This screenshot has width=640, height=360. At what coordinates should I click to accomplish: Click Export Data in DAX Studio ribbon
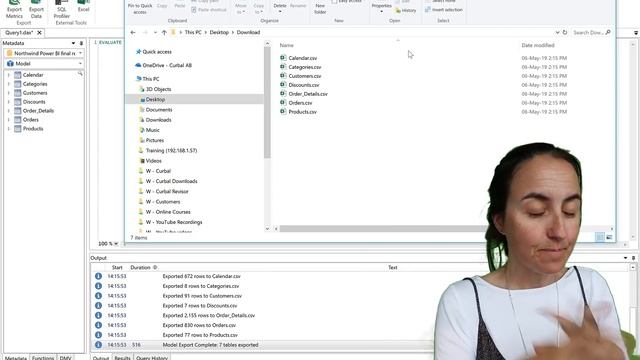(x=36, y=9)
